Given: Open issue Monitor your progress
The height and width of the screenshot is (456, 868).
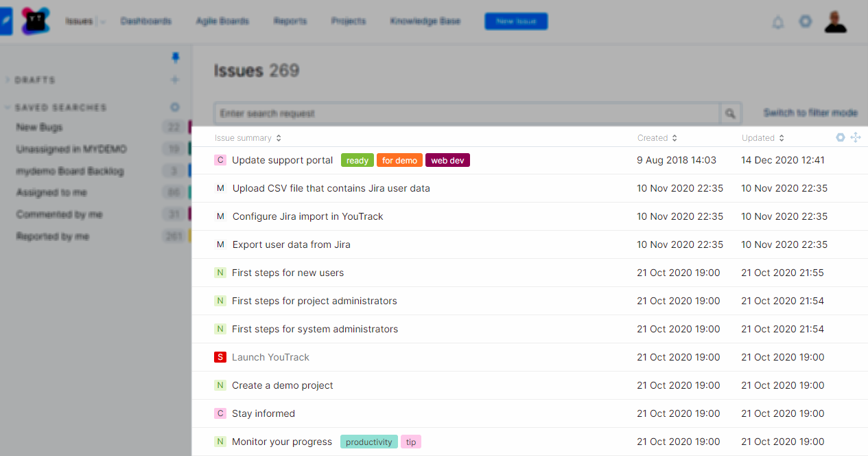Looking at the screenshot, I should pyautogui.click(x=282, y=442).
